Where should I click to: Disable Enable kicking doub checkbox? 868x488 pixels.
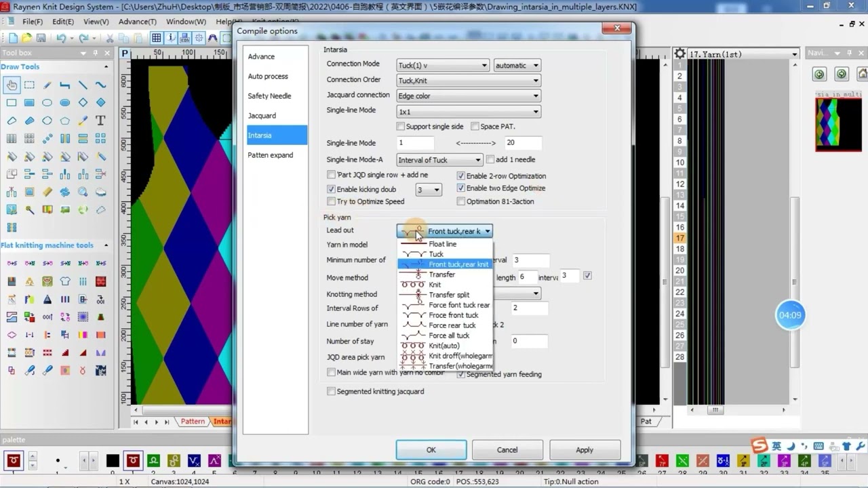pos(331,189)
